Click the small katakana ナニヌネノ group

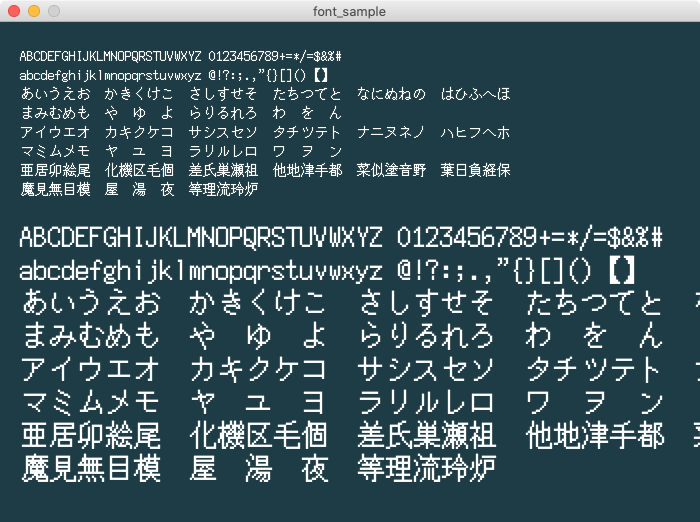(391, 132)
